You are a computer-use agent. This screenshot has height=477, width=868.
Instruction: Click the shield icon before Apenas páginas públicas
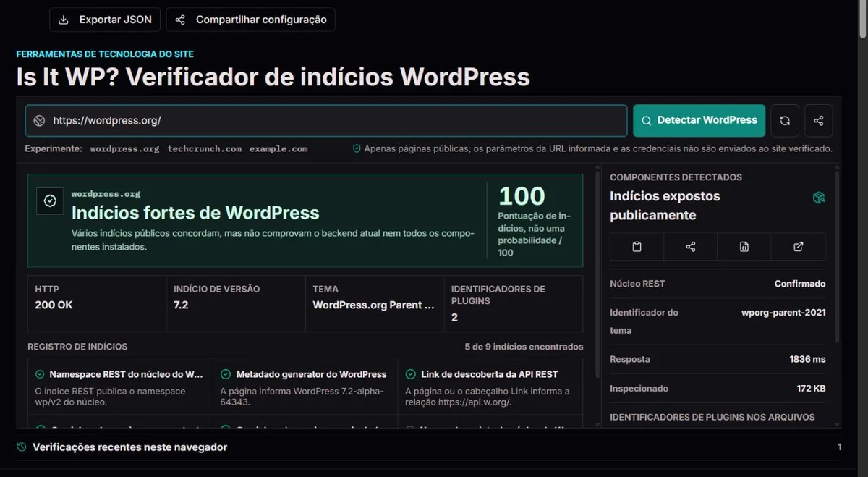point(357,148)
